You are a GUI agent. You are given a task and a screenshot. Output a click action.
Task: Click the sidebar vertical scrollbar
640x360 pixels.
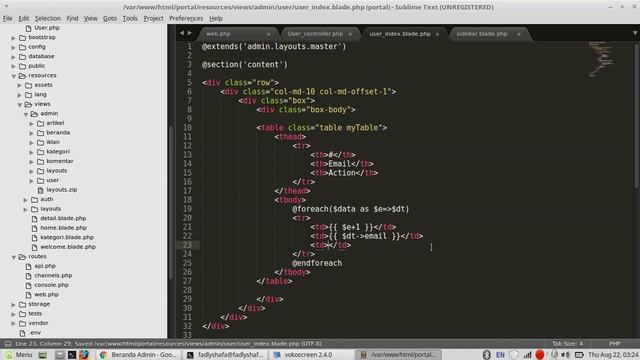pos(171,202)
